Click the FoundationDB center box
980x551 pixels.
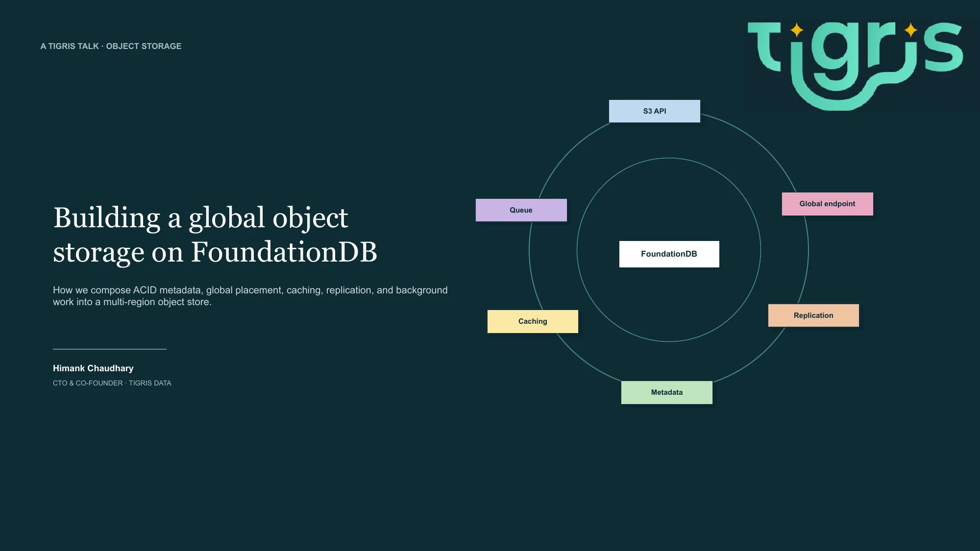pyautogui.click(x=669, y=254)
